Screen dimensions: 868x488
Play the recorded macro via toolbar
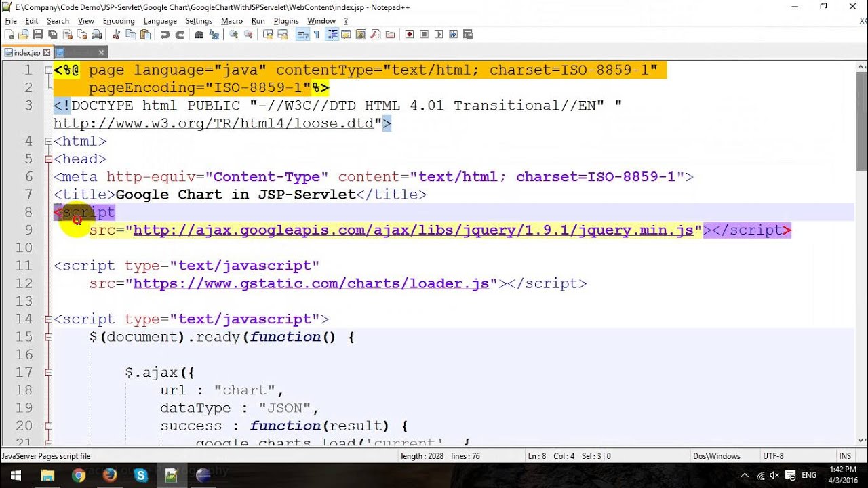pyautogui.click(x=439, y=35)
